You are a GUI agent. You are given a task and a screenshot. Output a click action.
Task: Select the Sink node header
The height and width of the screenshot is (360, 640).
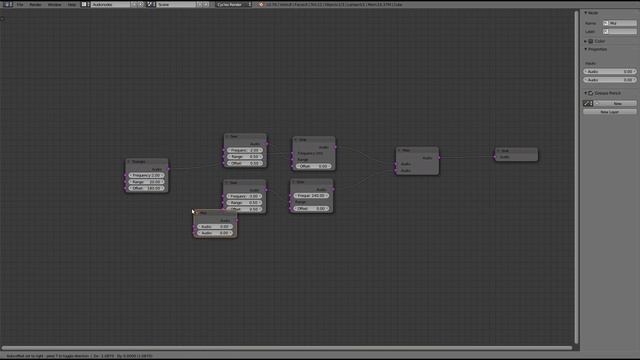pos(516,151)
